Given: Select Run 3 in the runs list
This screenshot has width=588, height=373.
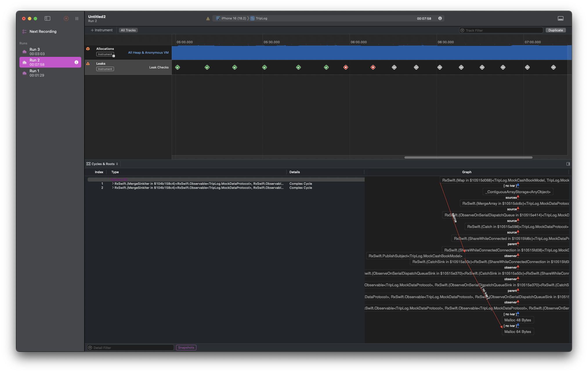Looking at the screenshot, I should 50,52.
